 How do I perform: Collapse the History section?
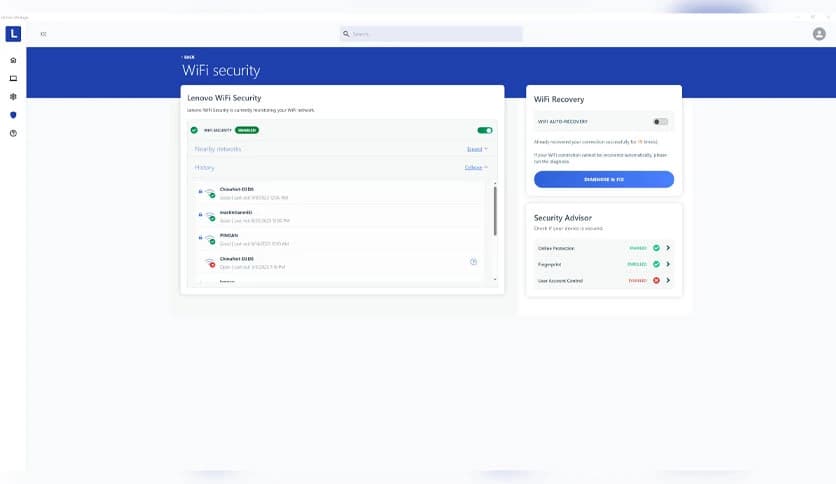476,167
